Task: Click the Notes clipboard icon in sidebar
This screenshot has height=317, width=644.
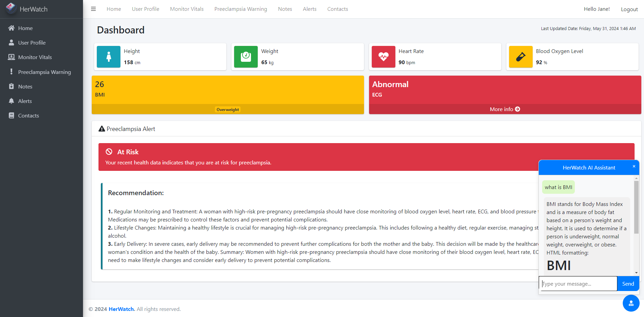Action: (11, 86)
